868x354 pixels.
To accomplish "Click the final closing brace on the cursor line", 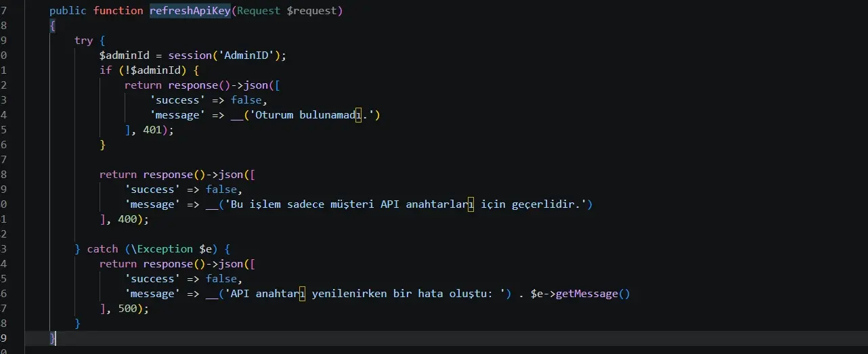I will [x=53, y=338].
